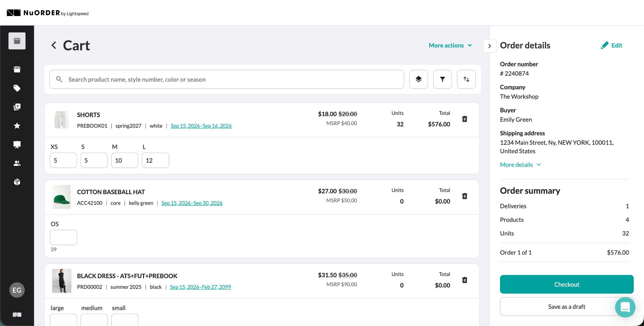The width and height of the screenshot is (644, 326).
Task: Click the XS quantity field for SHORTS
Action: click(x=64, y=160)
